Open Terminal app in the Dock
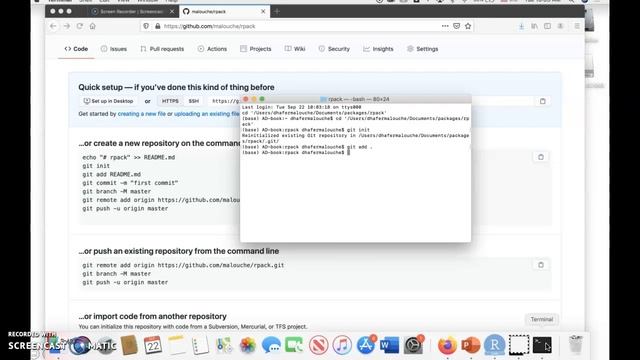Image resolution: width=640 pixels, height=360 pixels. (542, 345)
